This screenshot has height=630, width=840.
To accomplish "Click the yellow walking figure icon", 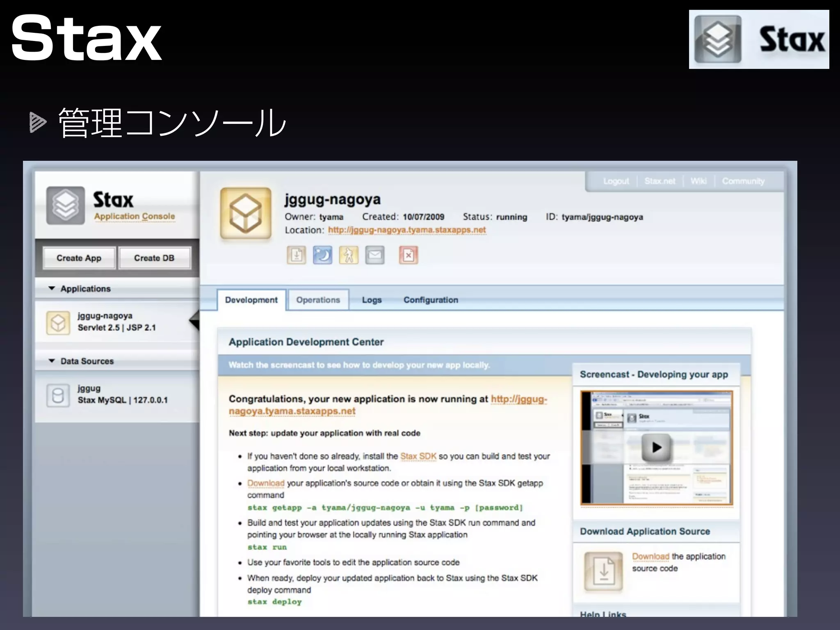I will 349,256.
